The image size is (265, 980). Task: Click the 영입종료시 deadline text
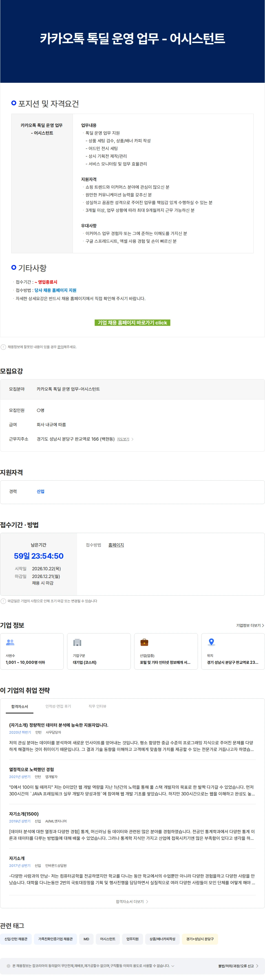click(x=46, y=282)
